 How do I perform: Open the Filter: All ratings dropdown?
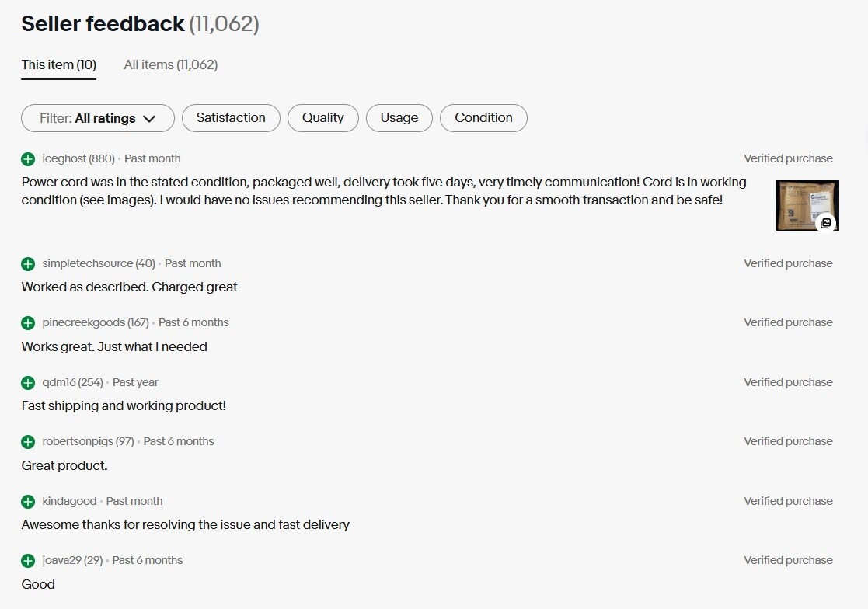click(x=97, y=118)
